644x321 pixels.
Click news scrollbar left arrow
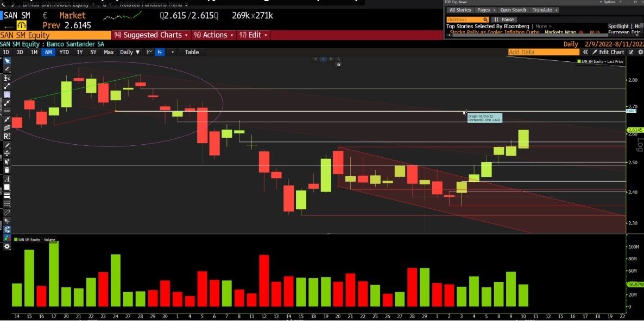448,36
